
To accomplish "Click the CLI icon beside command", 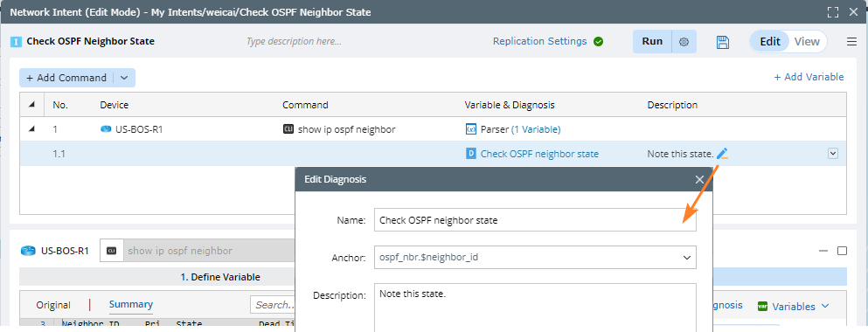I will coord(288,129).
